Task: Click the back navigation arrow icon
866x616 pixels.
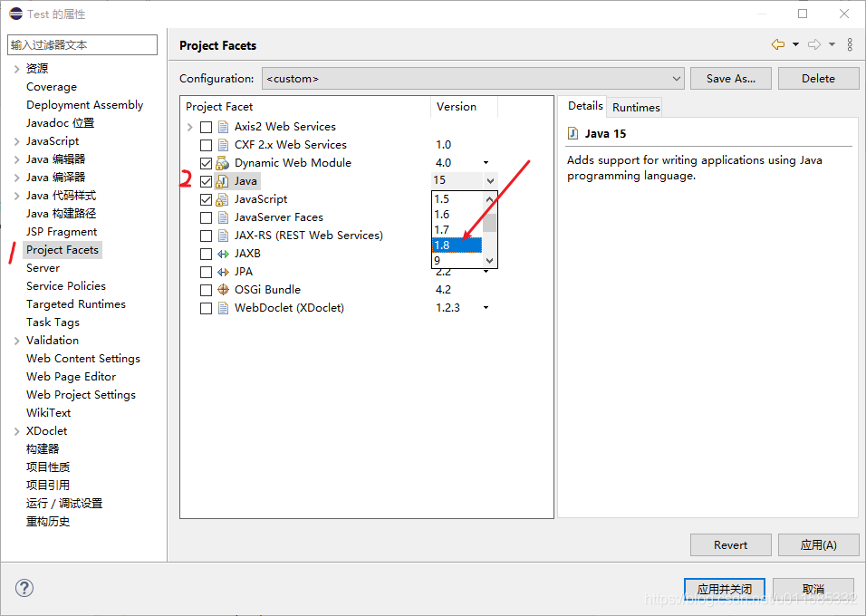Action: coord(777,44)
